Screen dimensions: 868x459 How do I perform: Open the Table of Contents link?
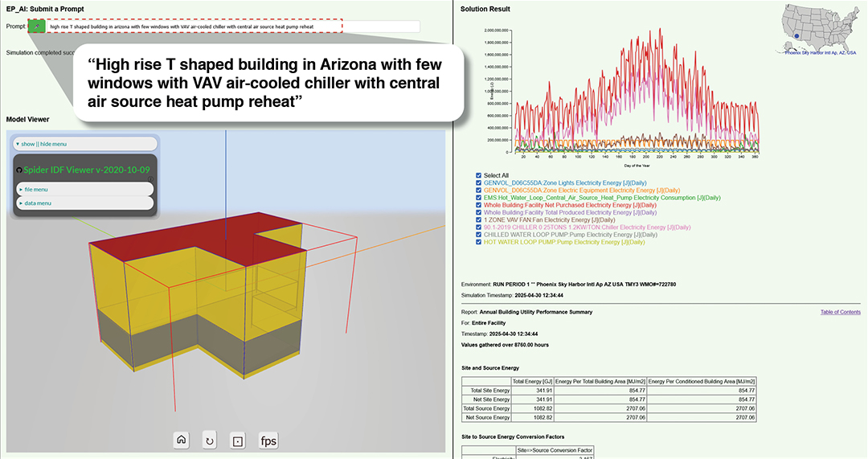click(x=840, y=312)
